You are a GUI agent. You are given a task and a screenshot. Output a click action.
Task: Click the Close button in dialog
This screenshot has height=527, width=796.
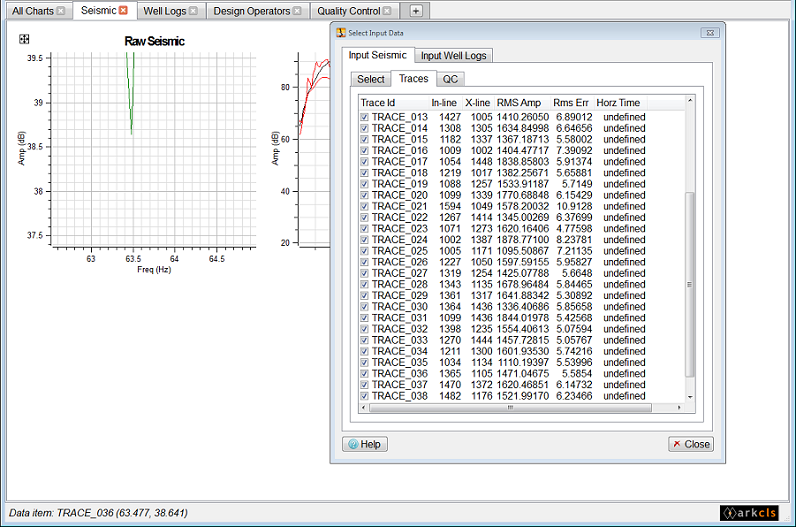pyautogui.click(x=691, y=444)
